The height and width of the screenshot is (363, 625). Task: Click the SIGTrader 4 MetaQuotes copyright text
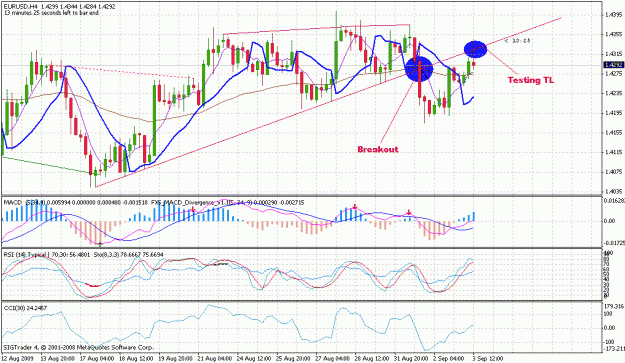tap(79, 347)
